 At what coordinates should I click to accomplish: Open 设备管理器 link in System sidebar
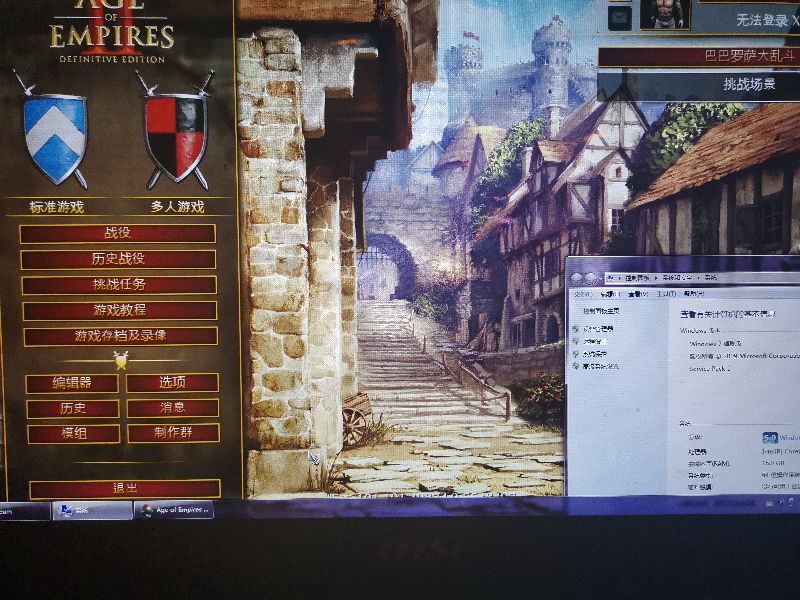click(598, 329)
